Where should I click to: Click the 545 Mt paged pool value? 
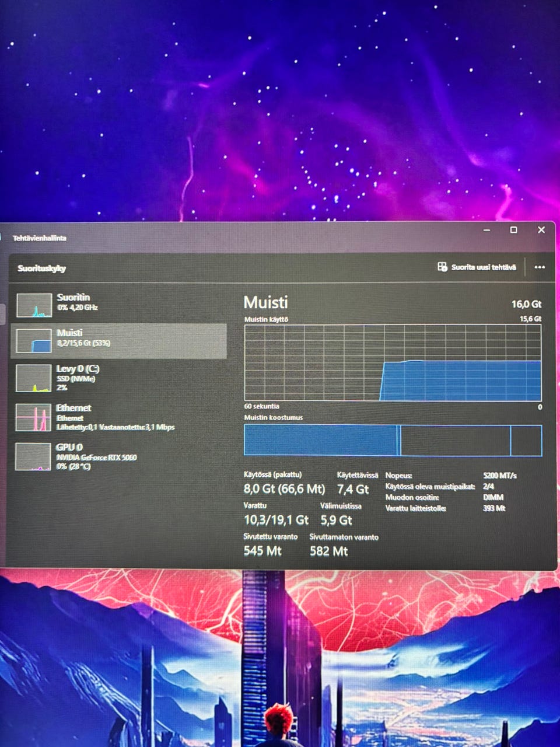(x=262, y=550)
